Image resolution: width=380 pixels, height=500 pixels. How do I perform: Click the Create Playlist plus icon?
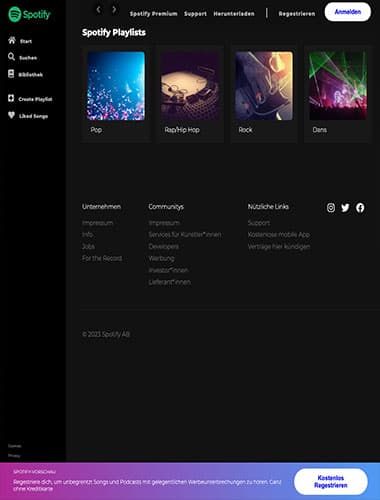[11, 98]
